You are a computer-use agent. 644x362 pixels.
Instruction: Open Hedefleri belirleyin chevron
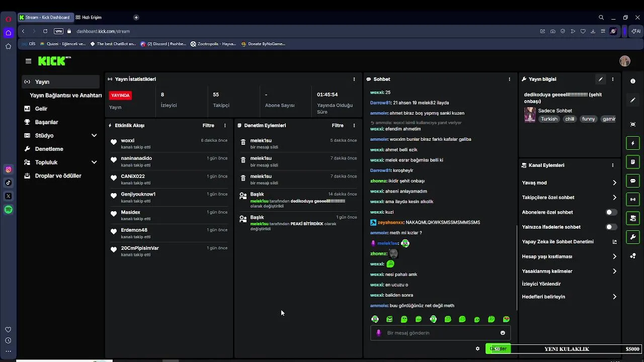614,297
